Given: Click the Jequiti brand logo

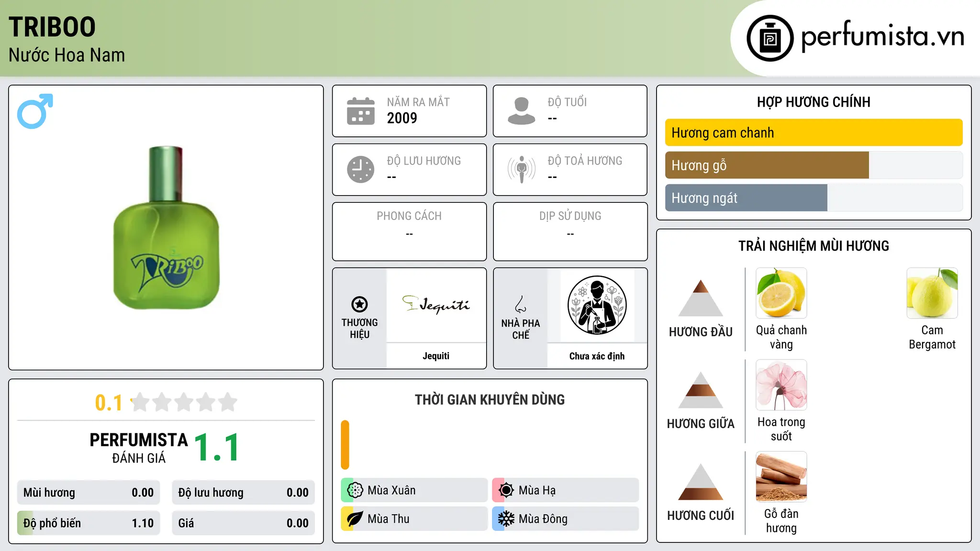Looking at the screenshot, I should pyautogui.click(x=436, y=304).
